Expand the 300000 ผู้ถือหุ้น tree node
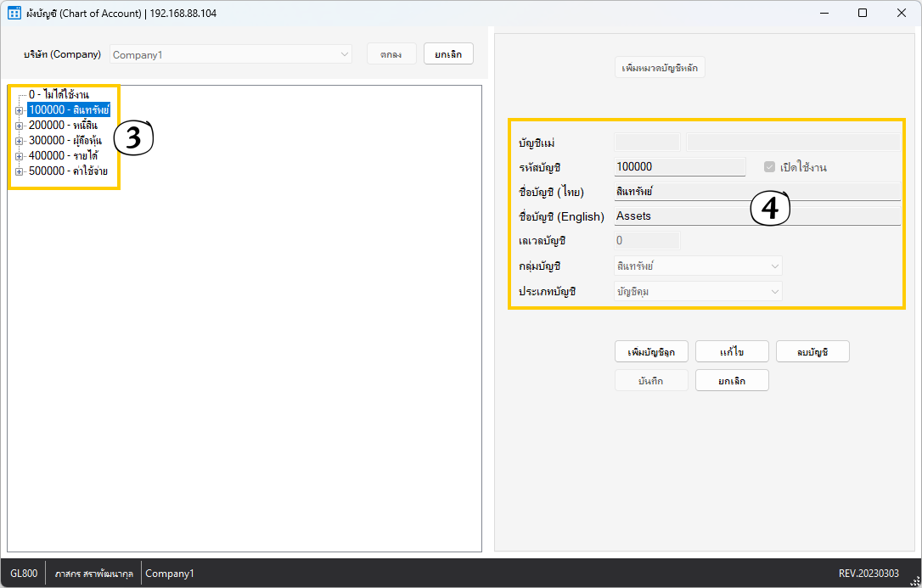 point(19,141)
